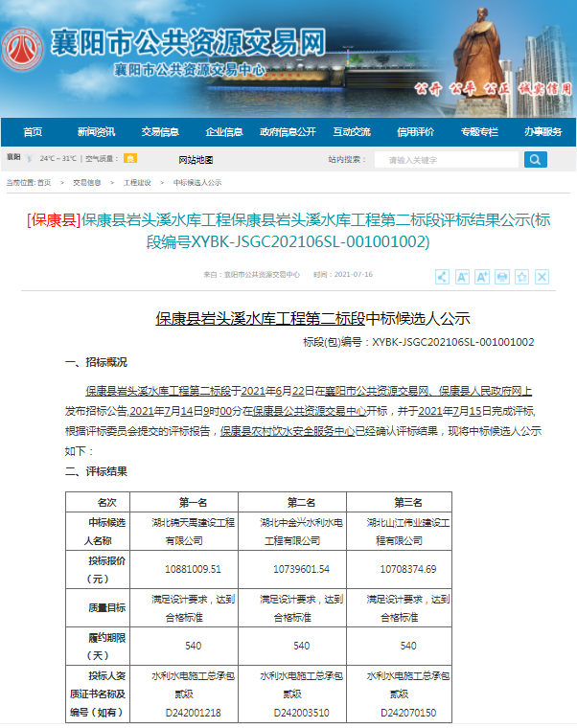The height and width of the screenshot is (728, 577).
Task: Click the blue search magnifier button
Action: 535,159
